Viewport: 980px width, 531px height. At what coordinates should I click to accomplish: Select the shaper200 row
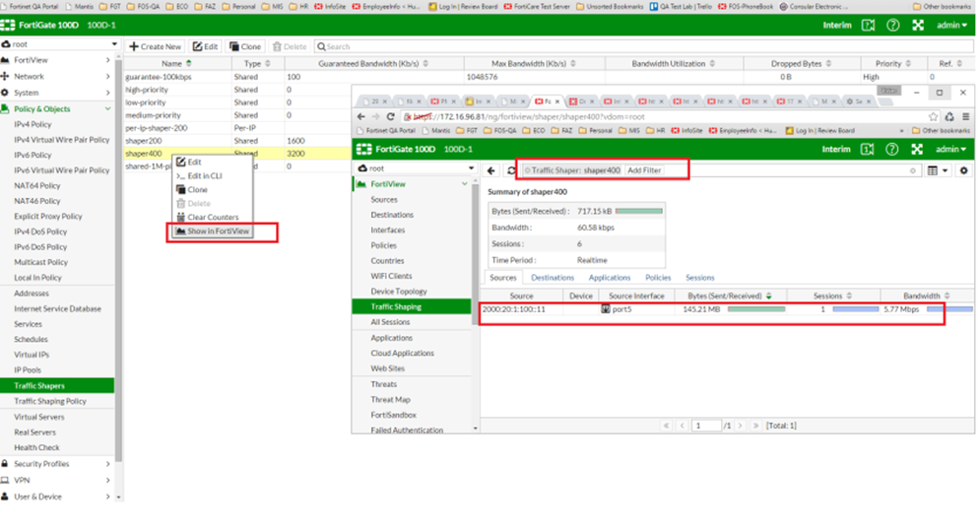(x=237, y=141)
